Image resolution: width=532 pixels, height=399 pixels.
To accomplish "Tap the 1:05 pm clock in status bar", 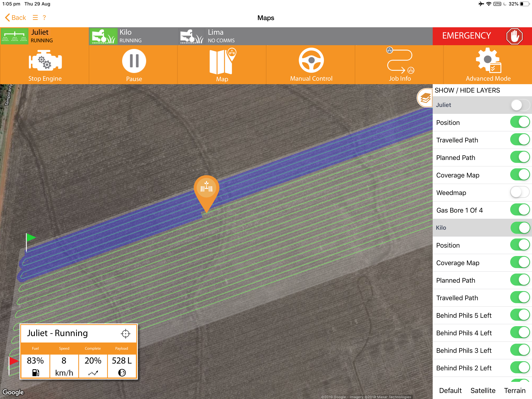I will (11, 4).
